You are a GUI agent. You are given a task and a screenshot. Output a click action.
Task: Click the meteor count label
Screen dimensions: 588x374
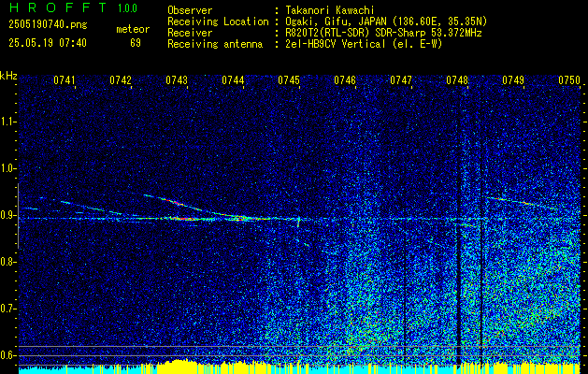[133, 30]
